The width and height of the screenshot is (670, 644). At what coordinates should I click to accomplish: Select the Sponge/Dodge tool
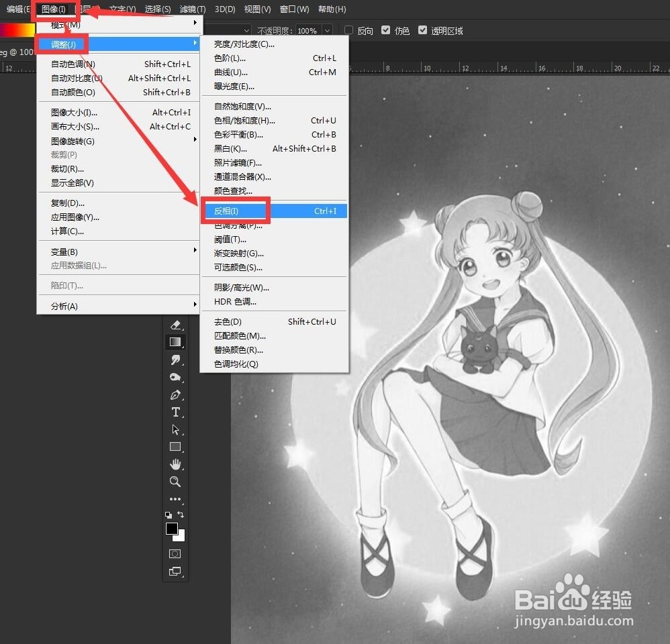(x=175, y=377)
